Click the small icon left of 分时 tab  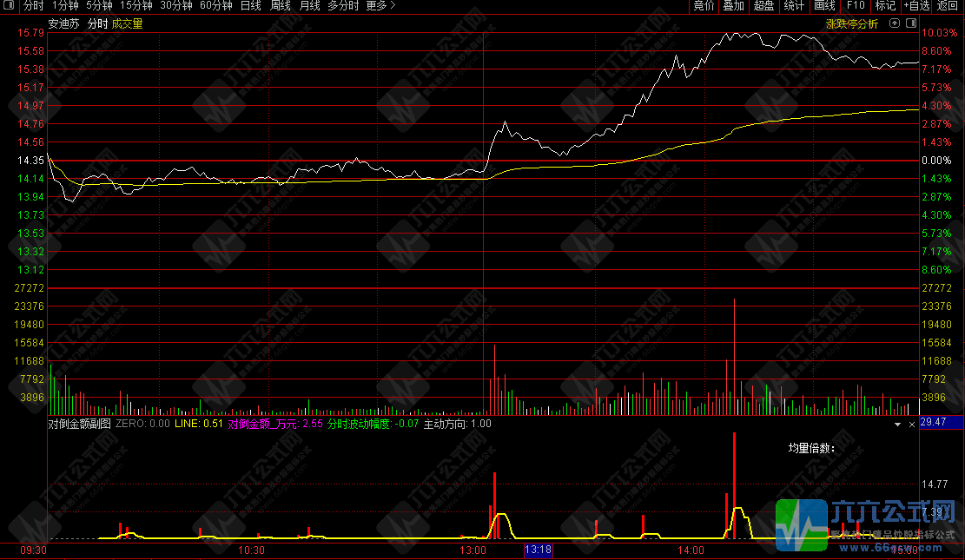coord(8,5)
